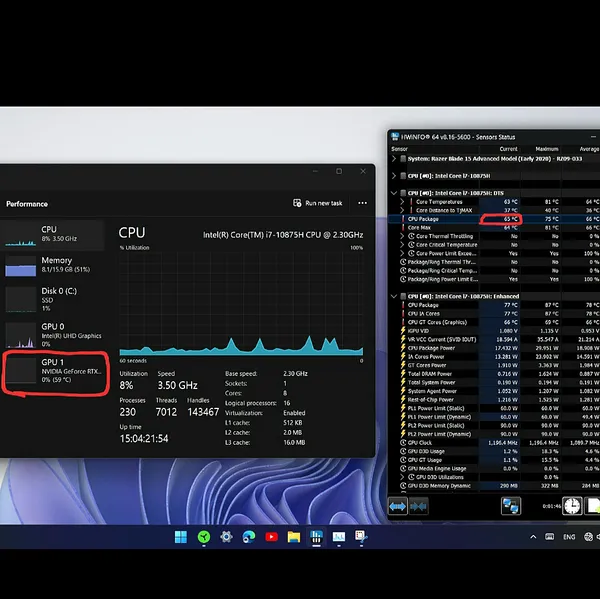Select GPU 0 Intel UHD Graphics entry
Screen dimensions: 600x599
(54, 335)
